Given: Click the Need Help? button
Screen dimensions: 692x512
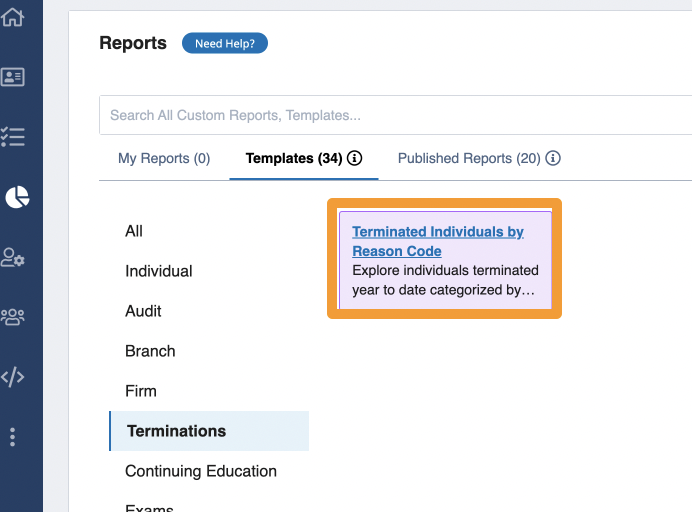Looking at the screenshot, I should tap(225, 43).
